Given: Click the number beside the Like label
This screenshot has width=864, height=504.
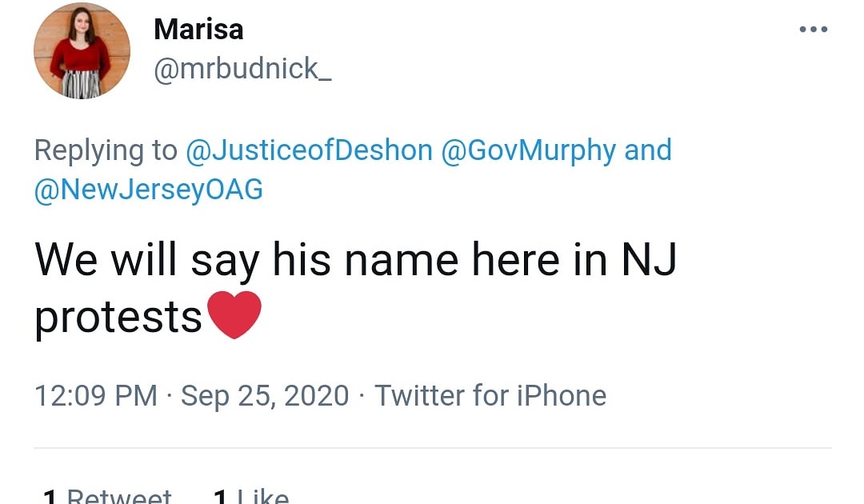Looking at the screenshot, I should pyautogui.click(x=219, y=498).
